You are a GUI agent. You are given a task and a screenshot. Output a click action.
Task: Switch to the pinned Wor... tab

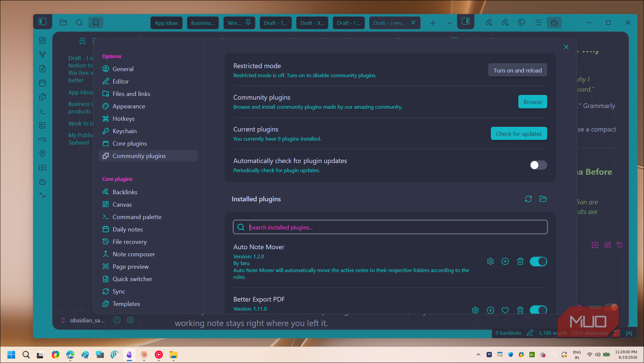tap(239, 23)
